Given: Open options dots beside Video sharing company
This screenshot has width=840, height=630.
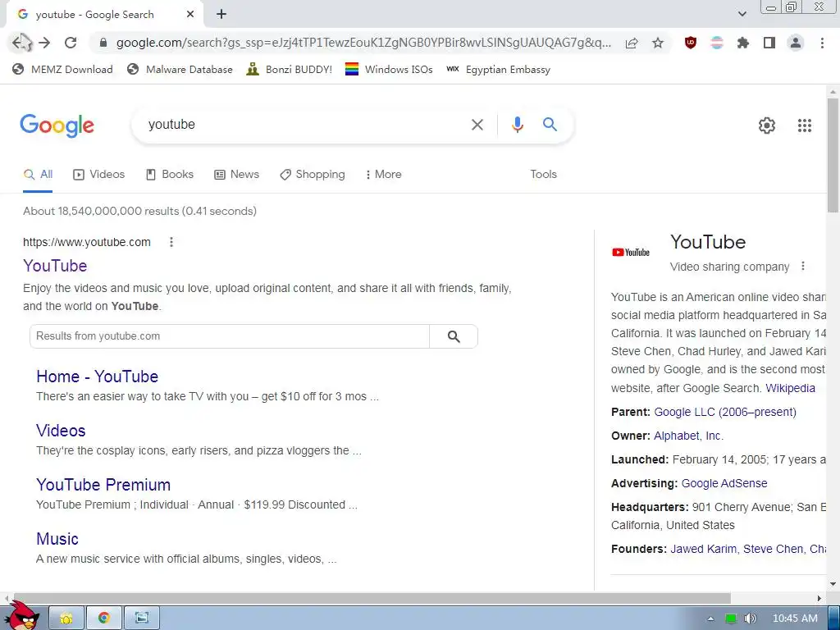Looking at the screenshot, I should click(x=802, y=267).
